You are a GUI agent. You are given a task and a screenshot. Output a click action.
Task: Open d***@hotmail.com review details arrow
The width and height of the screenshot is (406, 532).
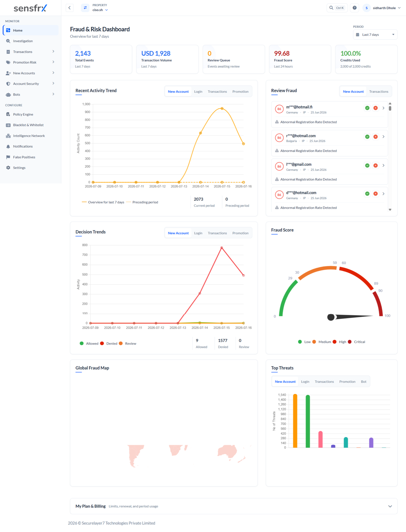(x=383, y=194)
